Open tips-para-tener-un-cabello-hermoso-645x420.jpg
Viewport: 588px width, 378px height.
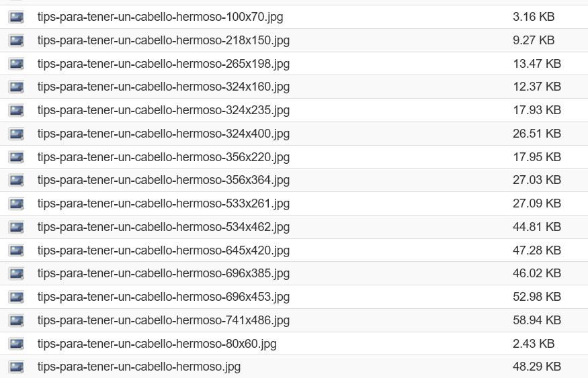coord(163,250)
